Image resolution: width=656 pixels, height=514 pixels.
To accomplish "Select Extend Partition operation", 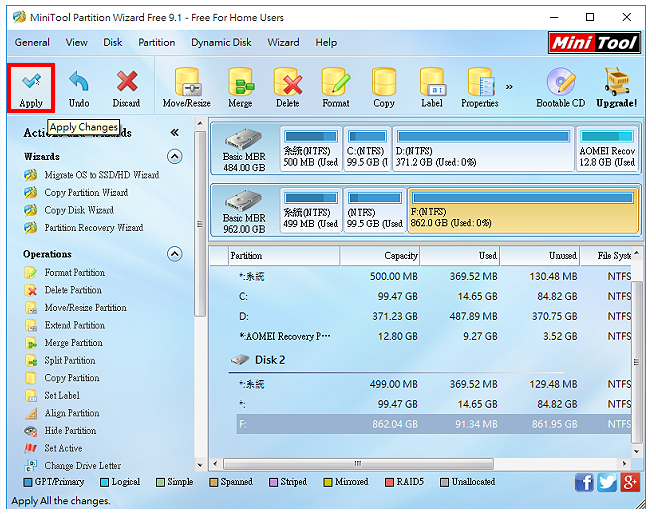I will pos(65,325).
